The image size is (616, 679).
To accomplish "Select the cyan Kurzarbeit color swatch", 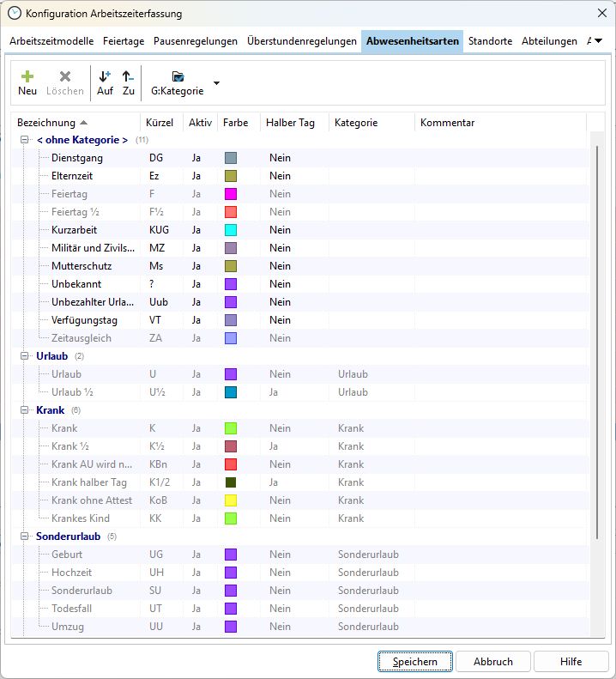I will click(x=230, y=230).
